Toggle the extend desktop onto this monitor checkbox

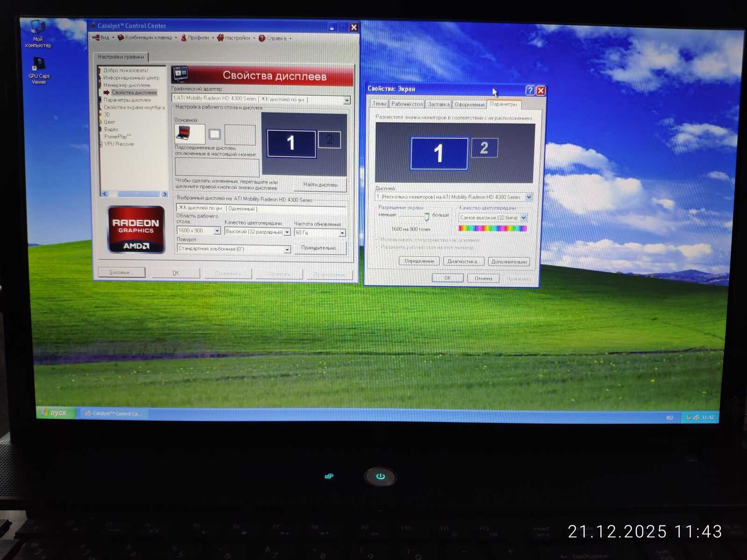pyautogui.click(x=377, y=247)
